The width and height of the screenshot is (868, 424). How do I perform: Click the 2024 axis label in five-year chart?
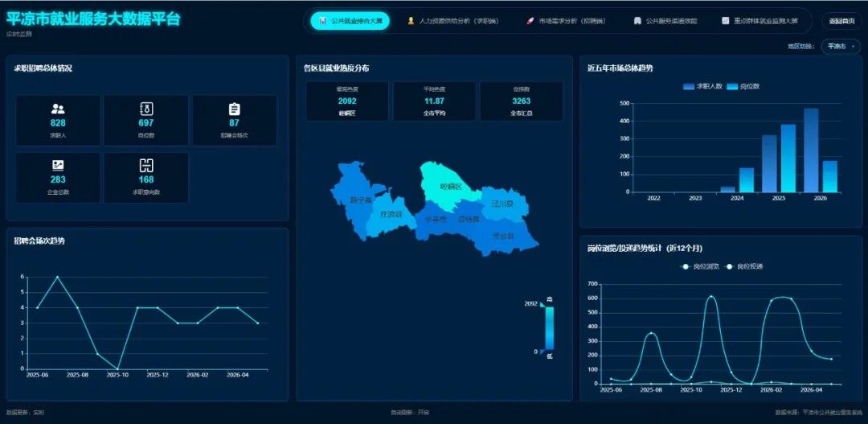(x=737, y=198)
